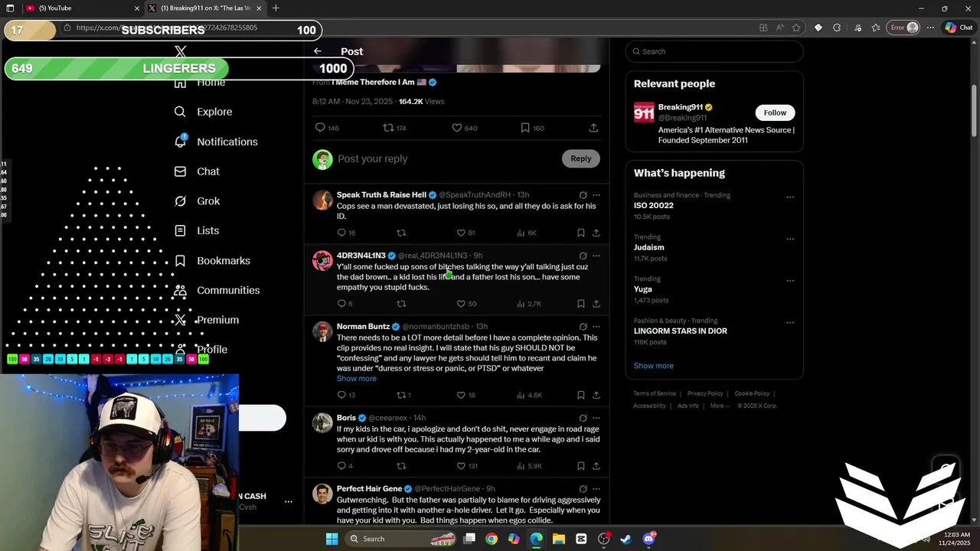This screenshot has height=551, width=980.
Task: Repost the main post showing 174
Action: pyautogui.click(x=388, y=128)
